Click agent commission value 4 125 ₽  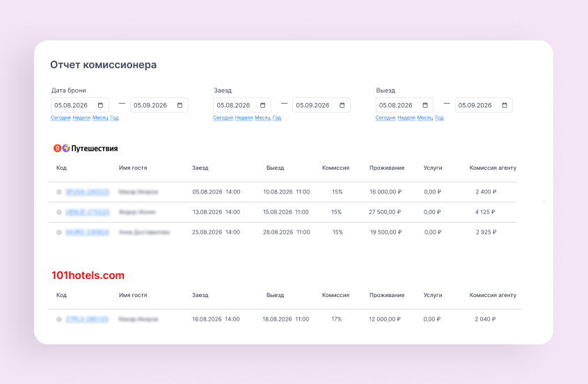(x=485, y=212)
